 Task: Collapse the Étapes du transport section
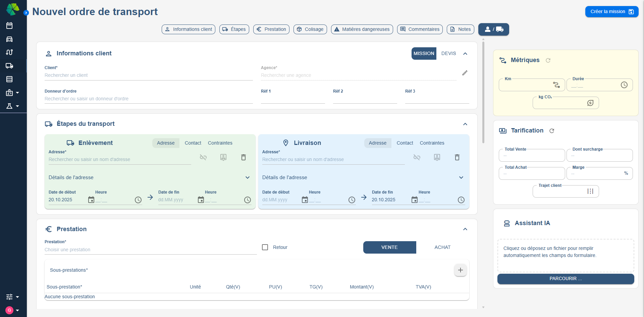pyautogui.click(x=465, y=124)
